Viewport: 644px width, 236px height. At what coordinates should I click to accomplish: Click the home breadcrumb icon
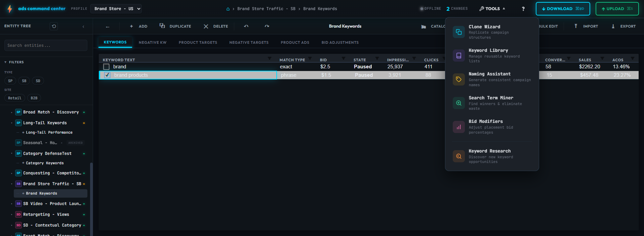pyautogui.click(x=228, y=9)
